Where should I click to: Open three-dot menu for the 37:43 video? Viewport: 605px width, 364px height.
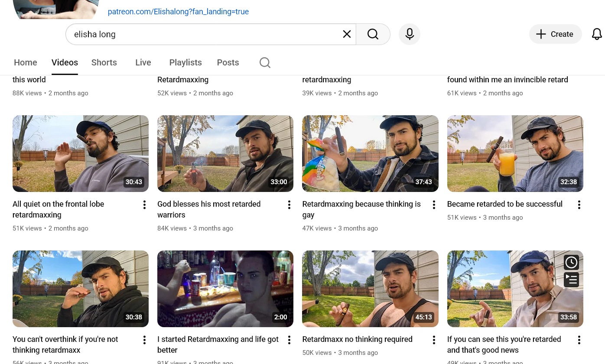coord(434,205)
